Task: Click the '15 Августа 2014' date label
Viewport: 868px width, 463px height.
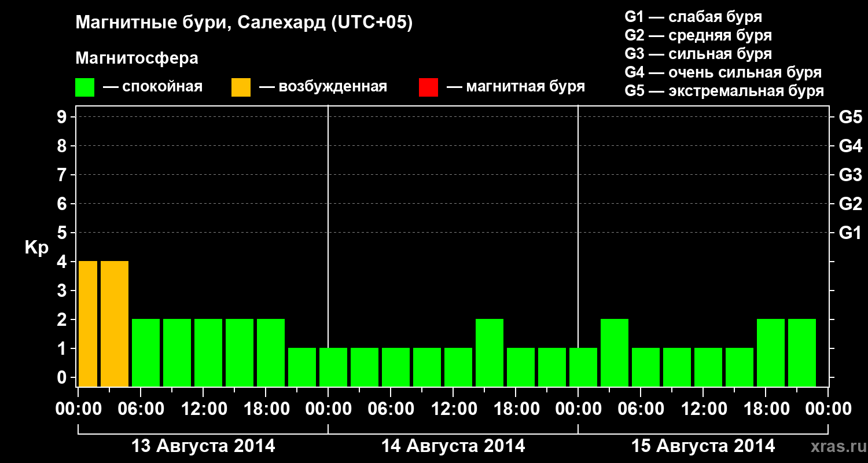Action: [x=703, y=446]
